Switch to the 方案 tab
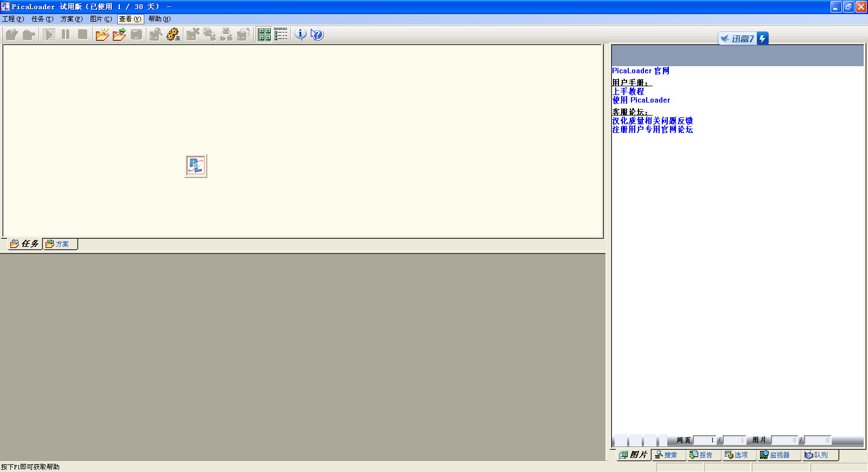Viewport: 868px width, 472px height. coord(60,244)
